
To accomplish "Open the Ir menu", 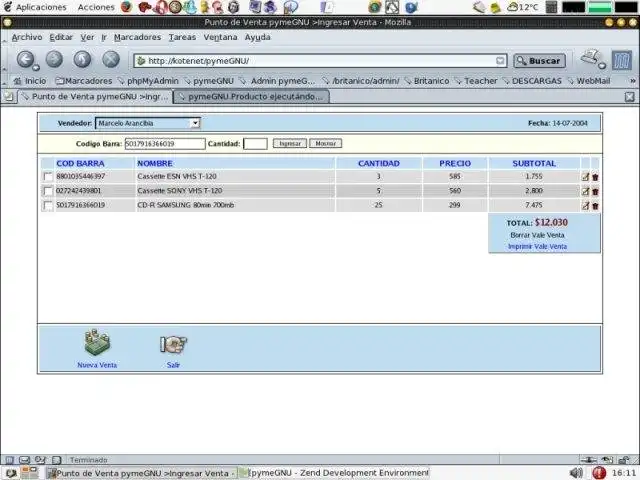I will 104,37.
